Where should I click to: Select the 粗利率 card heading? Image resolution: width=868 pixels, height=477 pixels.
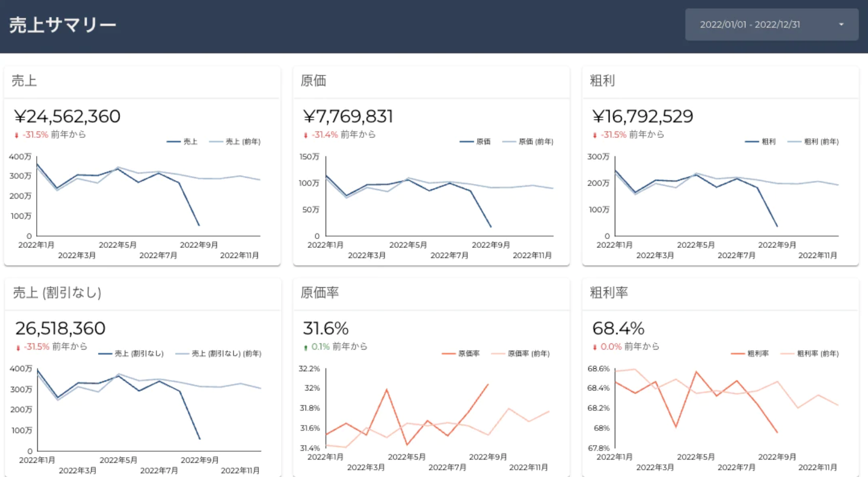coord(609,292)
